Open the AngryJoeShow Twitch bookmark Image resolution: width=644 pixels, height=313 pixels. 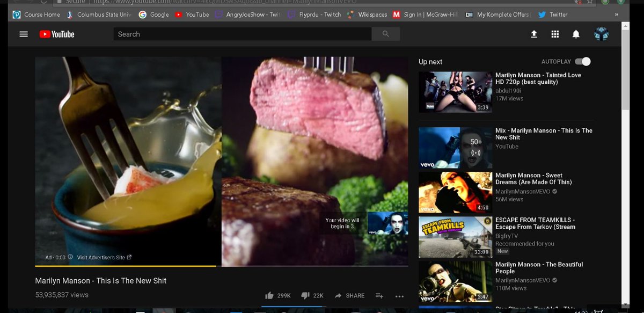(x=248, y=14)
